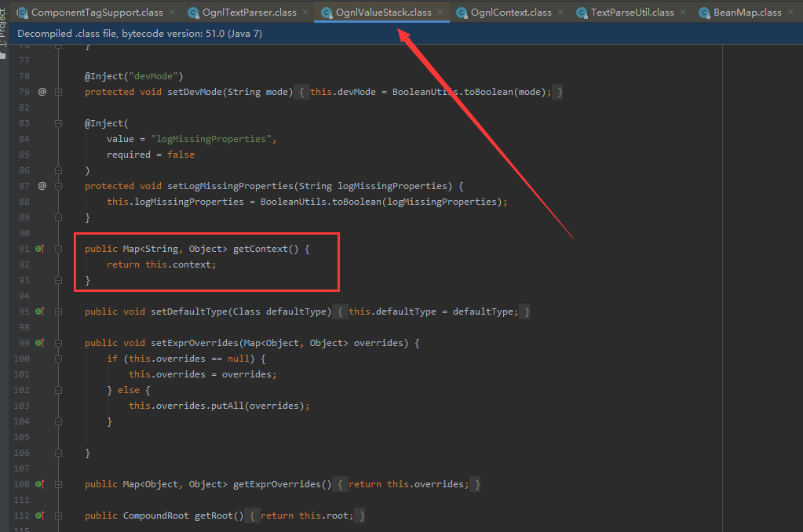This screenshot has height=532, width=803.
Task: Click 'required = false' on line 85
Action: (x=151, y=155)
